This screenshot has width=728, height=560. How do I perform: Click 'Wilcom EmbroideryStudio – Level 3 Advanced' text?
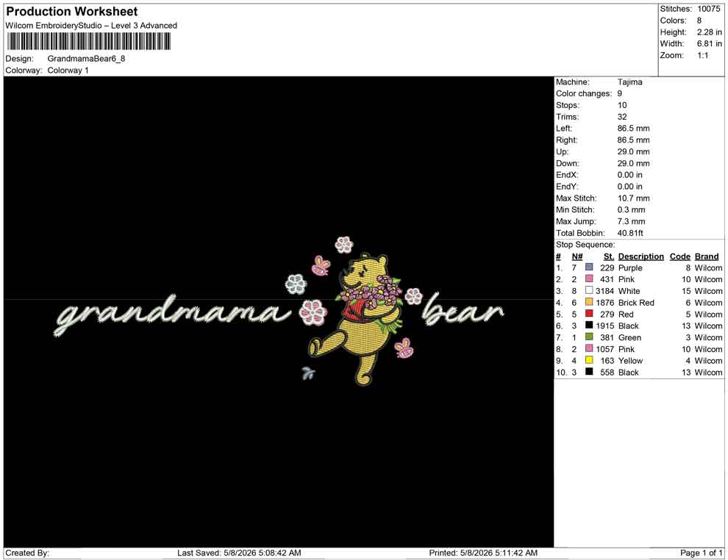click(x=91, y=26)
